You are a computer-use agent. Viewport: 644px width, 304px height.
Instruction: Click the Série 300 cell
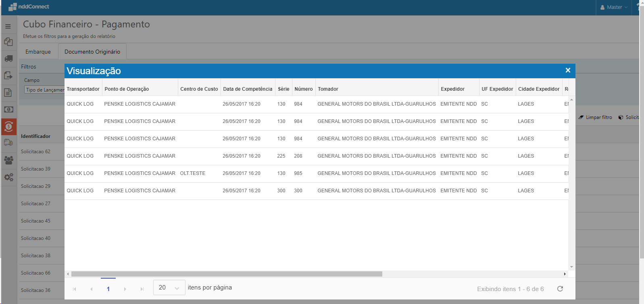click(281, 191)
